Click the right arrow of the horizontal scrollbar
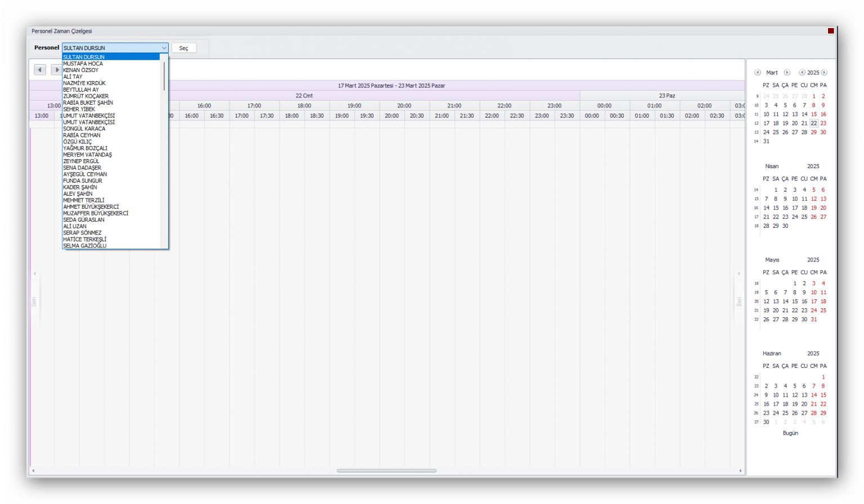 point(740,471)
